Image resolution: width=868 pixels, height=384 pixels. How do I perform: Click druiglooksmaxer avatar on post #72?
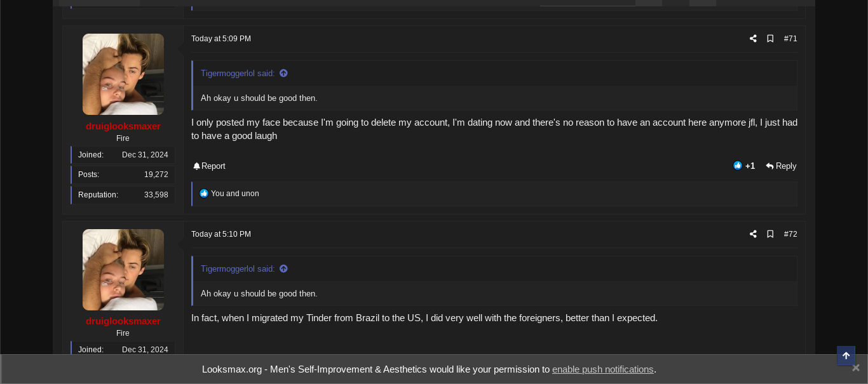[123, 270]
